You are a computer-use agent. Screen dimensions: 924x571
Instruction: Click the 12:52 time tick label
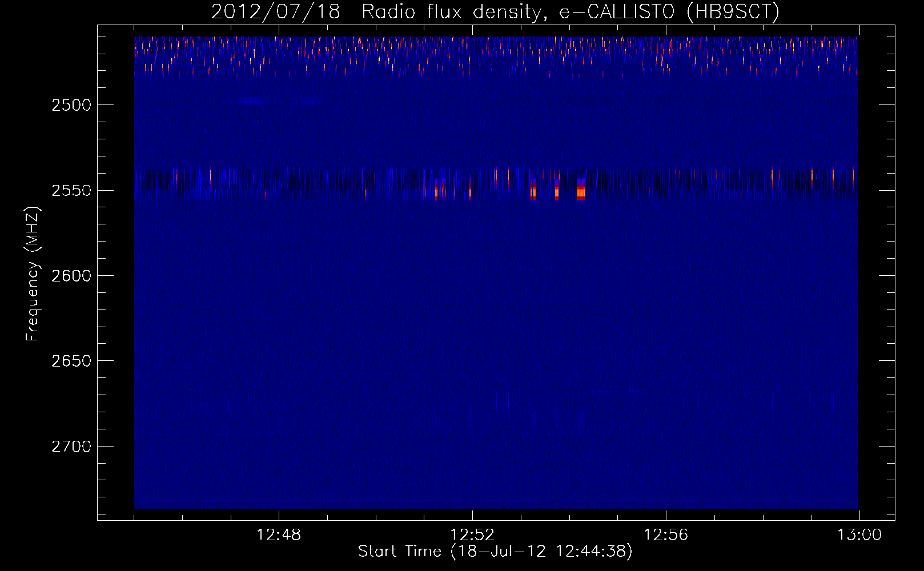point(472,535)
